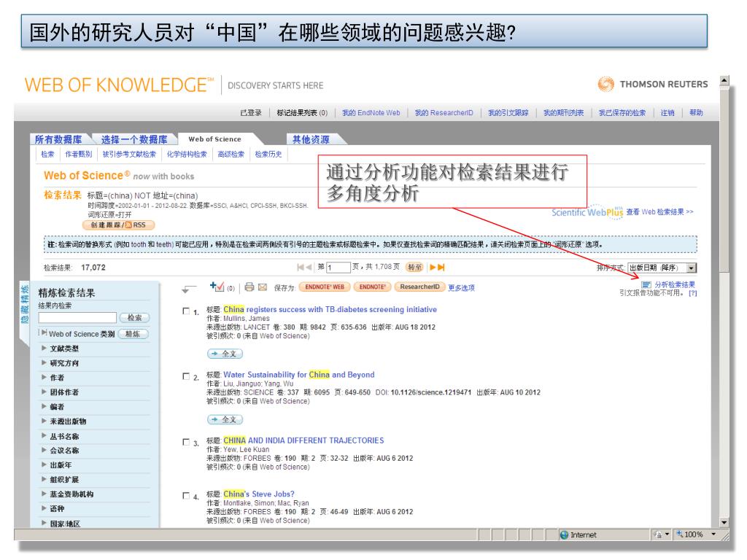This screenshot has width=747, height=560.
Task: Click 全文 button under result 2
Action: pos(225,419)
